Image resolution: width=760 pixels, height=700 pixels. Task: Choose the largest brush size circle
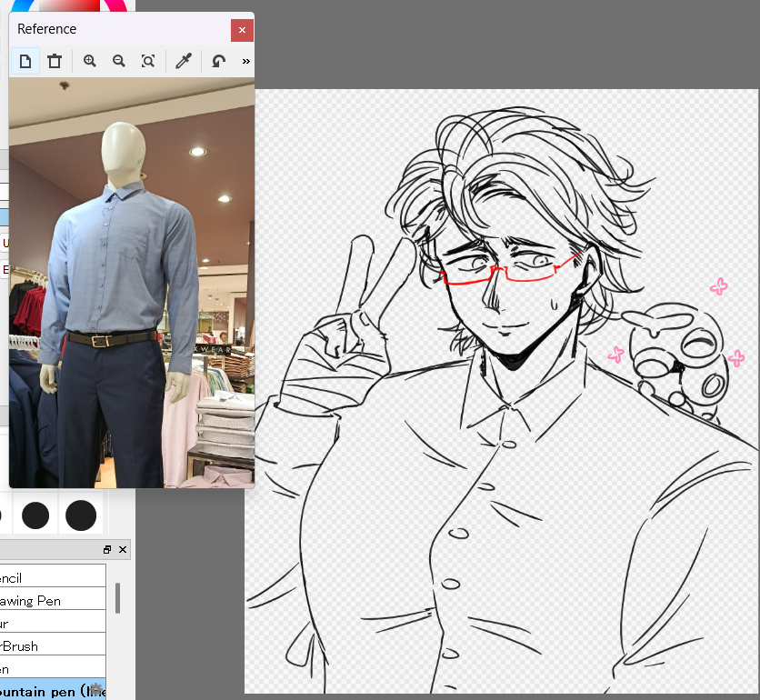[81, 515]
